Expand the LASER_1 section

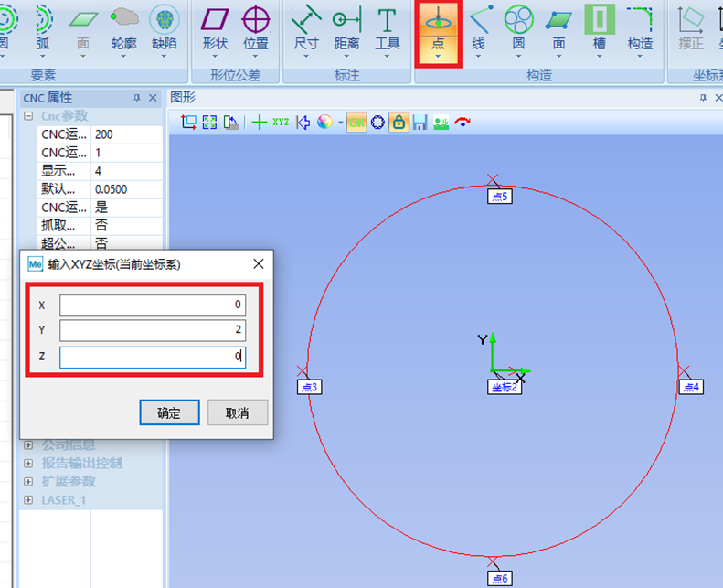pos(28,500)
